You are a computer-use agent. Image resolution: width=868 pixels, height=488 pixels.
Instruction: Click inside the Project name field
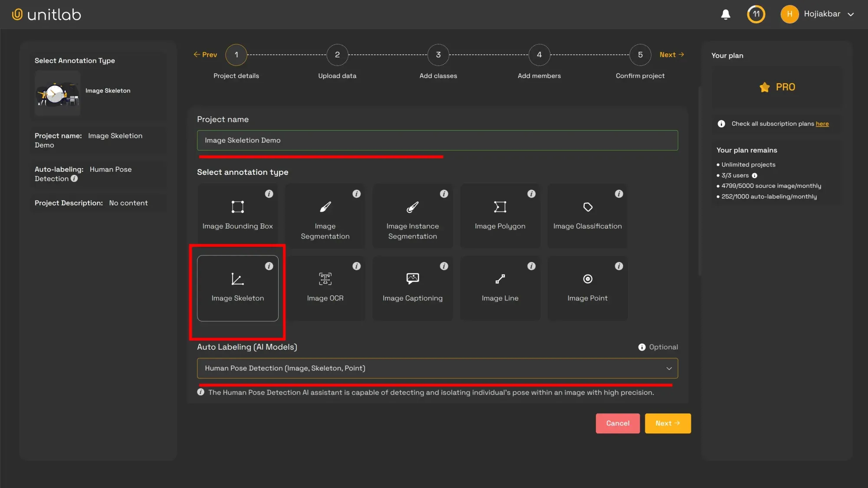click(x=437, y=140)
